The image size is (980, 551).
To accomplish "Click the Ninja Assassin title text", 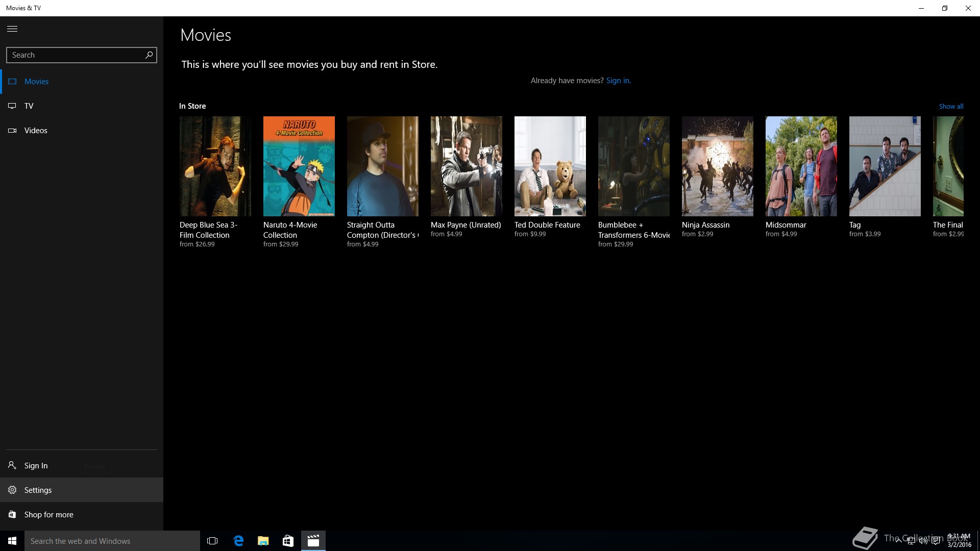I will tap(706, 225).
